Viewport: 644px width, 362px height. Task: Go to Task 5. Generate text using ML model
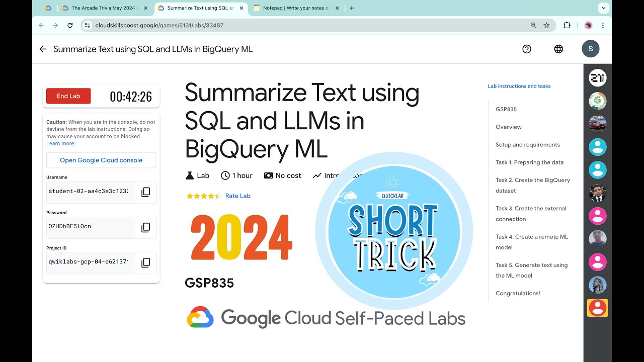click(x=531, y=270)
